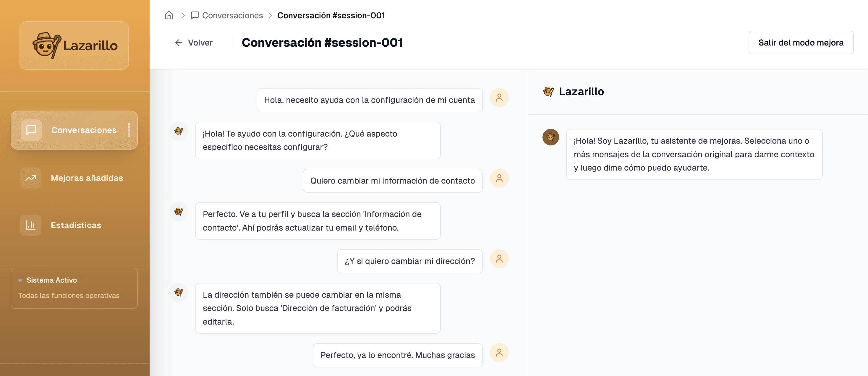This screenshot has height=376, width=868.
Task: Open the Conversaciones section in the sidebar
Action: point(84,130)
